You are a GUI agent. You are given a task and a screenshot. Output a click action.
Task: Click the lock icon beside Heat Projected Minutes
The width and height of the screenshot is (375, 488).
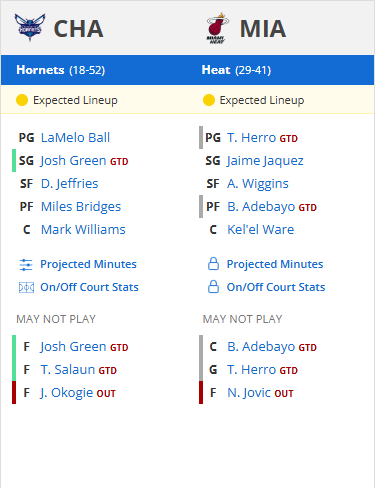pyautogui.click(x=213, y=264)
